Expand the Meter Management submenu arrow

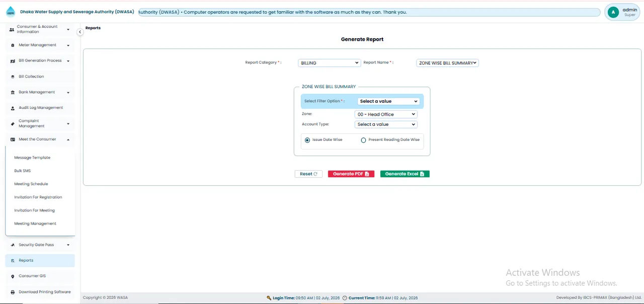click(x=68, y=45)
